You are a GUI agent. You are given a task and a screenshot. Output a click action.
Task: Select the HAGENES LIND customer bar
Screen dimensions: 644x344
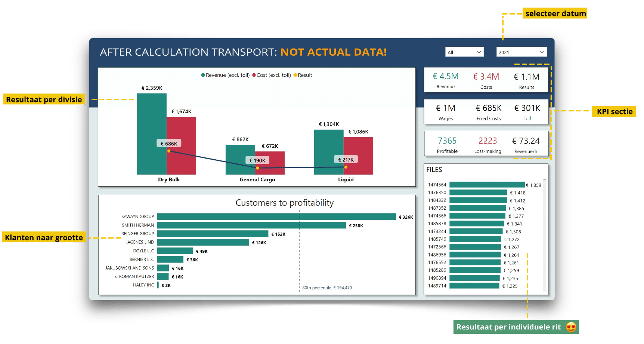click(203, 242)
